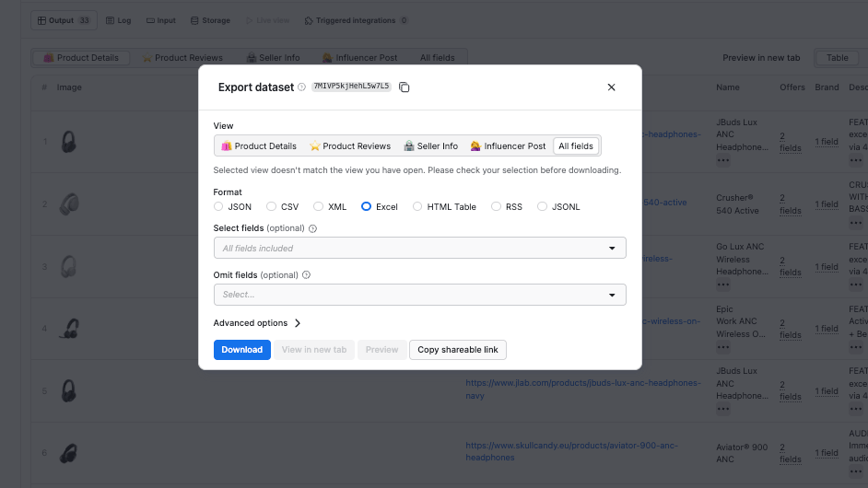Click headphone thumbnail in row 6
Screen dimensions: 868x488
[x=68, y=453]
